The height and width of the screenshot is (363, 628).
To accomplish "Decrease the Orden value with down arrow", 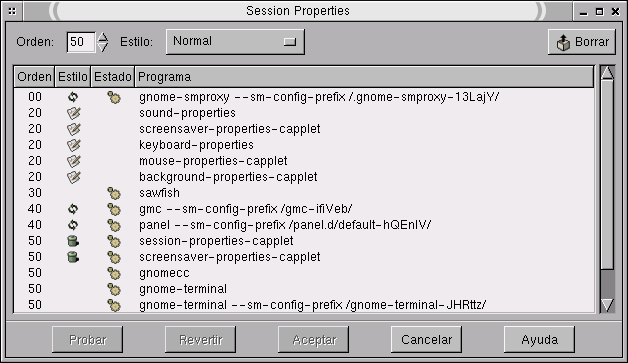I will (103, 47).
